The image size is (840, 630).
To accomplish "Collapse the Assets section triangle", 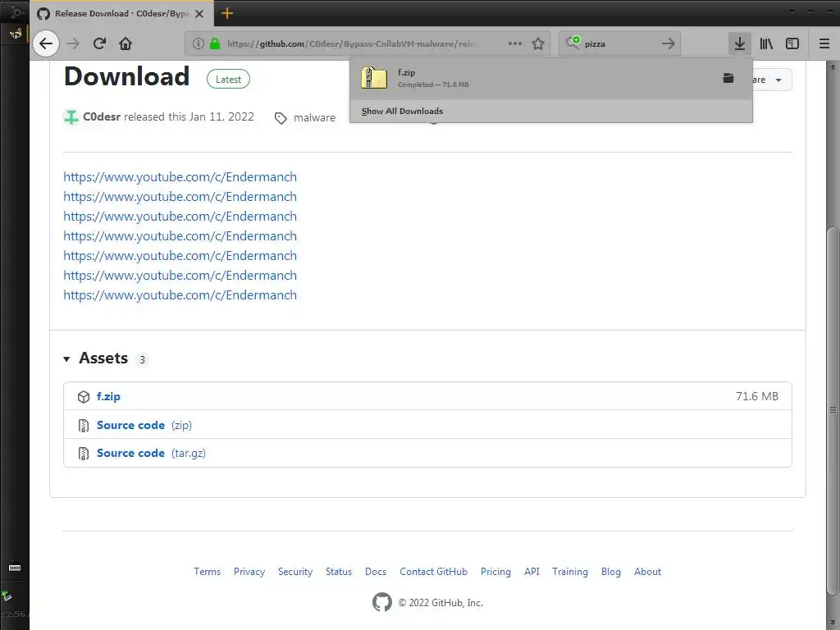I will click(x=66, y=359).
